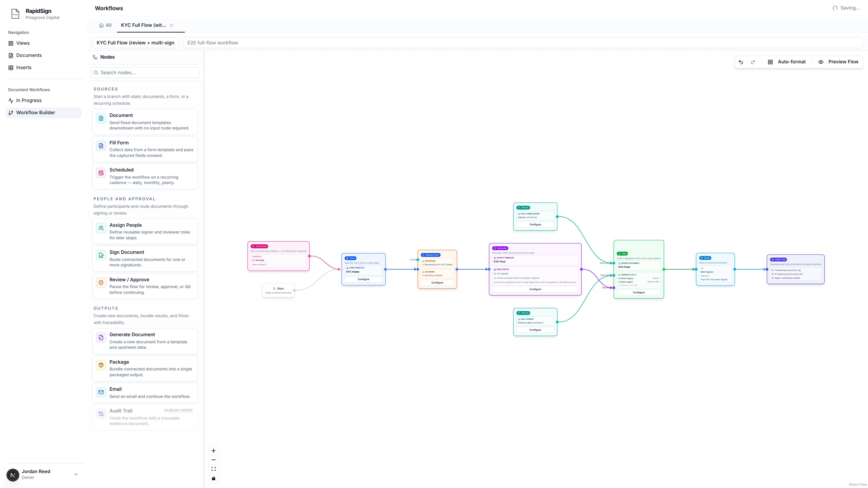Select the Email node icon
The image size is (868, 488).
pos(101,392)
